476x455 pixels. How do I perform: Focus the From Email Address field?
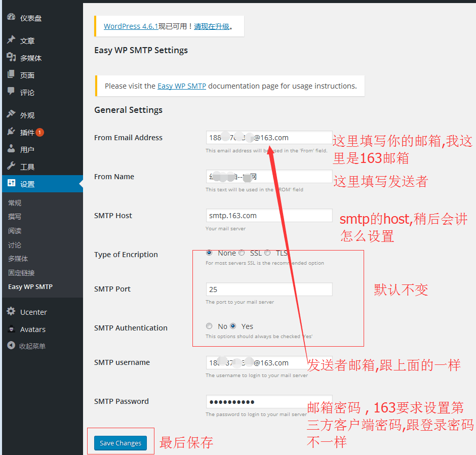click(269, 138)
